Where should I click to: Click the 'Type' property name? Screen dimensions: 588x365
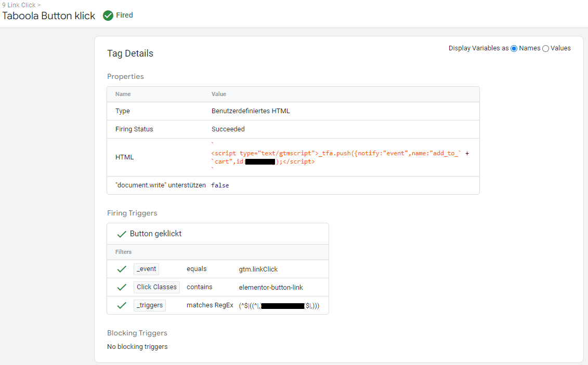(x=123, y=111)
